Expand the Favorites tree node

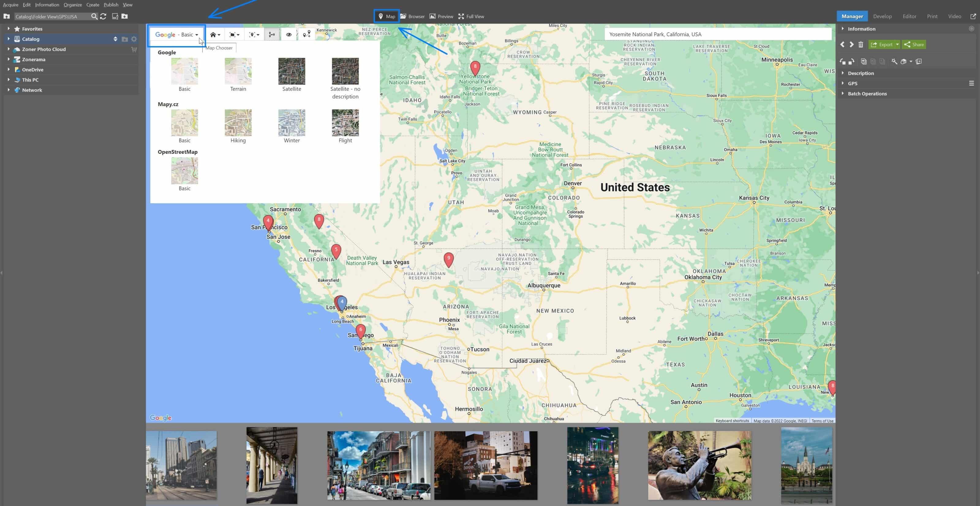[8, 28]
